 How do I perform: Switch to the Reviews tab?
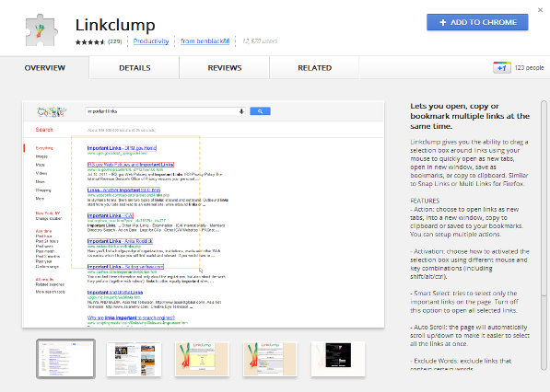(x=225, y=67)
